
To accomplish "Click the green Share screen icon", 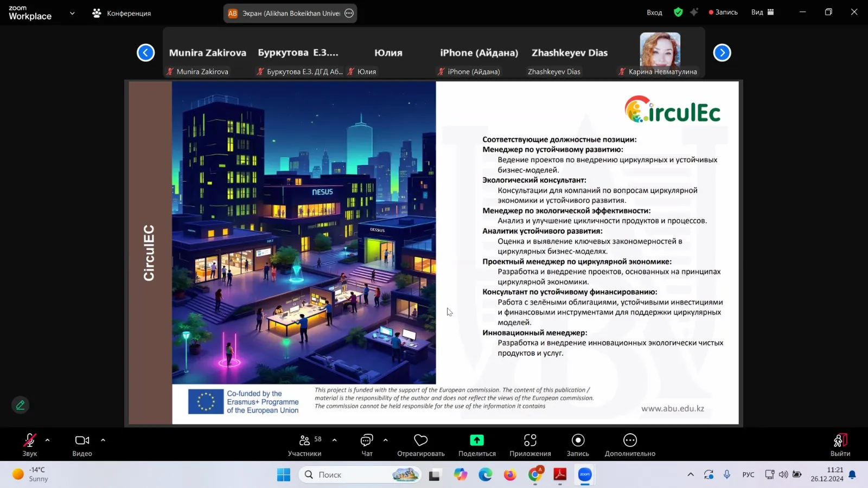I will point(477,440).
